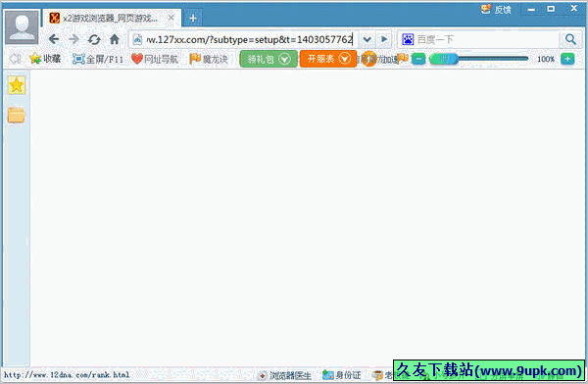The image size is (588, 384).
Task: Go back with the left arrow
Action: (x=54, y=39)
